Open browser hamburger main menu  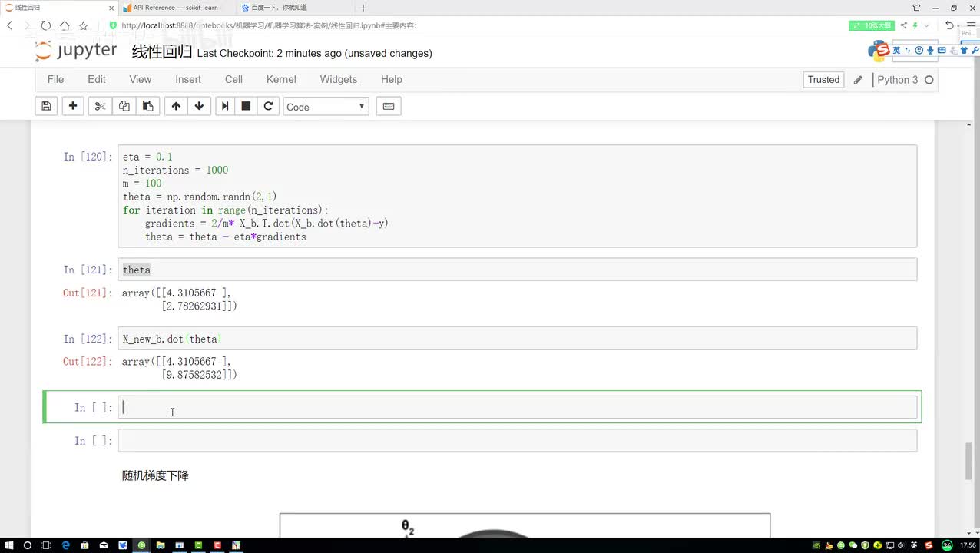tap(972, 25)
